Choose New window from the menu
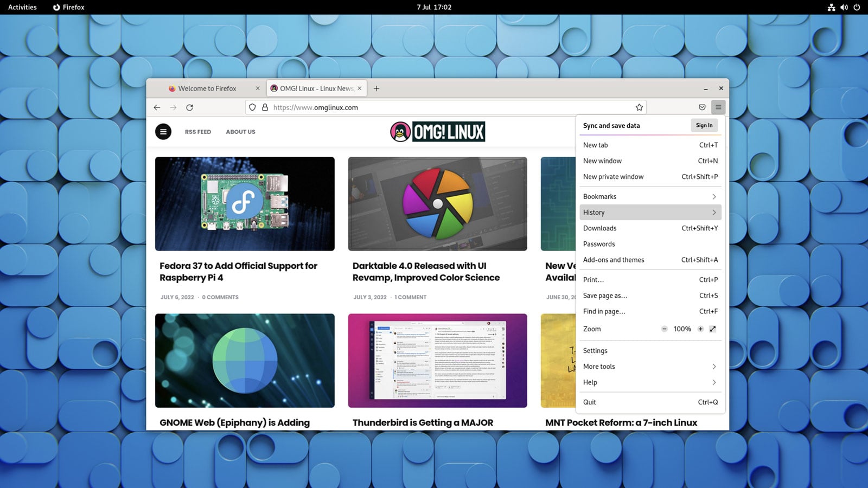This screenshot has height=488, width=868. point(650,161)
